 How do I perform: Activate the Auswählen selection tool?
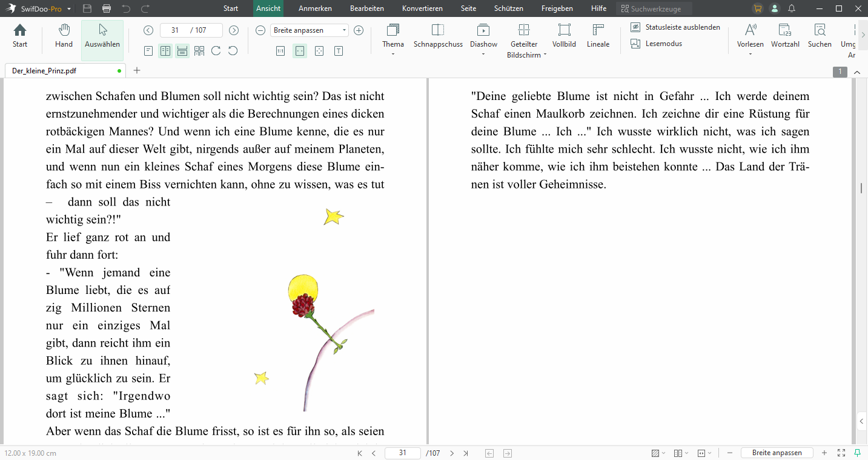click(102, 40)
